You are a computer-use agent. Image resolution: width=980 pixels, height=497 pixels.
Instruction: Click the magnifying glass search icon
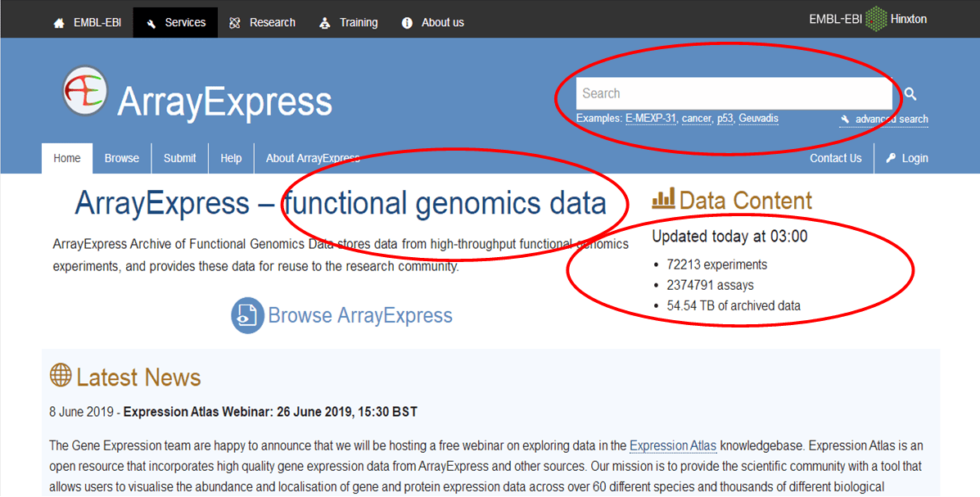click(910, 94)
